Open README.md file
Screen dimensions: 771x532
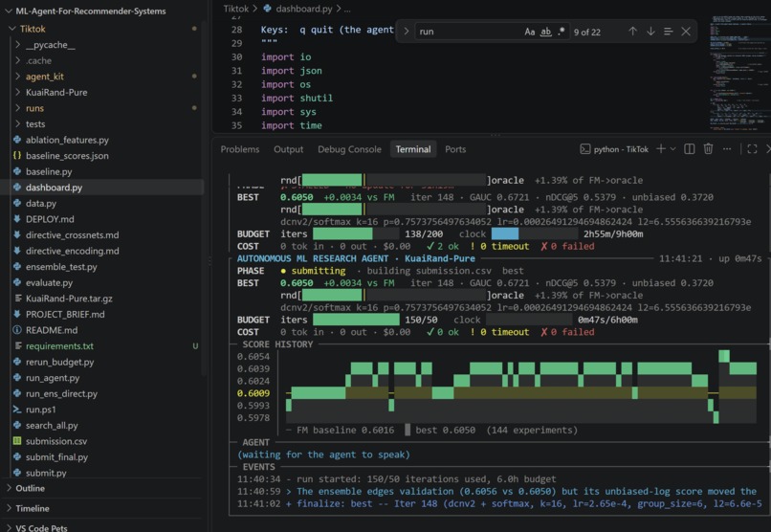coord(51,330)
